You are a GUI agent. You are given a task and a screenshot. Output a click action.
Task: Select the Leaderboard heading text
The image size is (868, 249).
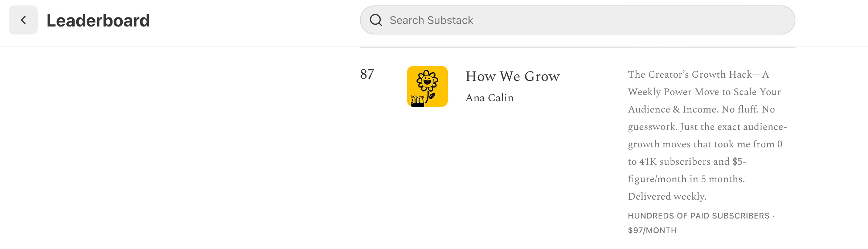(99, 21)
